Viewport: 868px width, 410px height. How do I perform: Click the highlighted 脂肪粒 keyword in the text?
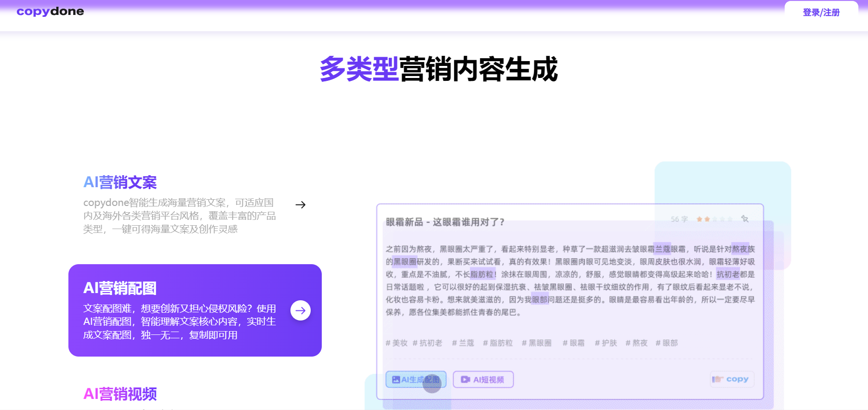pyautogui.click(x=482, y=274)
